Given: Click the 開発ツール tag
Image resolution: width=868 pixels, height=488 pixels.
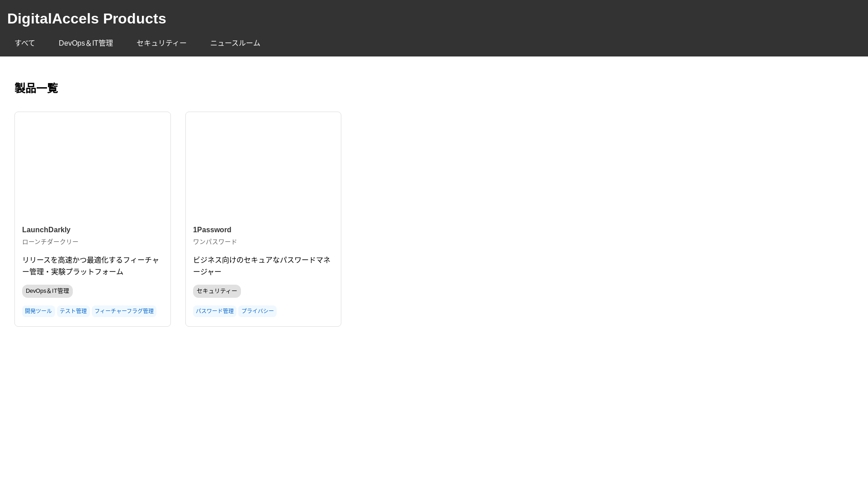Looking at the screenshot, I should [x=38, y=311].
